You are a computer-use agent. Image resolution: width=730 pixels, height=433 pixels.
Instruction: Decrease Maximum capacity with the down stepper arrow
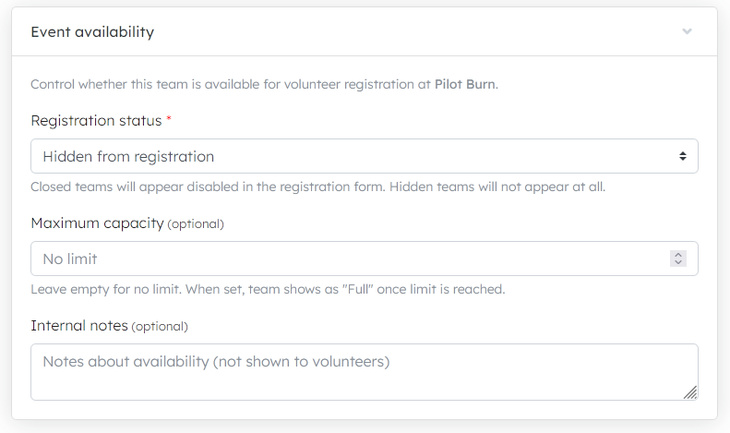(678, 263)
